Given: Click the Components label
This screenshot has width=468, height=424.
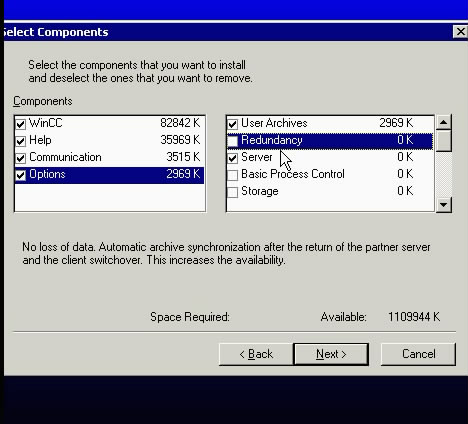Looking at the screenshot, I should pos(43,101).
